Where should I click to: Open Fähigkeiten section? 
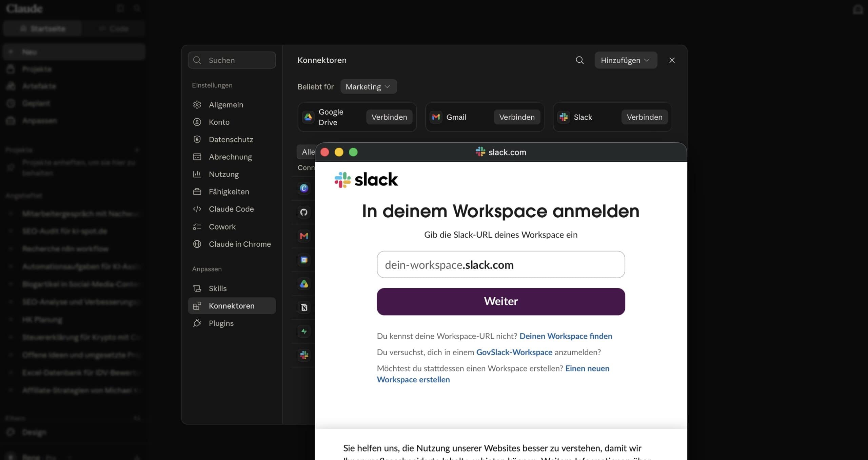[x=232, y=192]
